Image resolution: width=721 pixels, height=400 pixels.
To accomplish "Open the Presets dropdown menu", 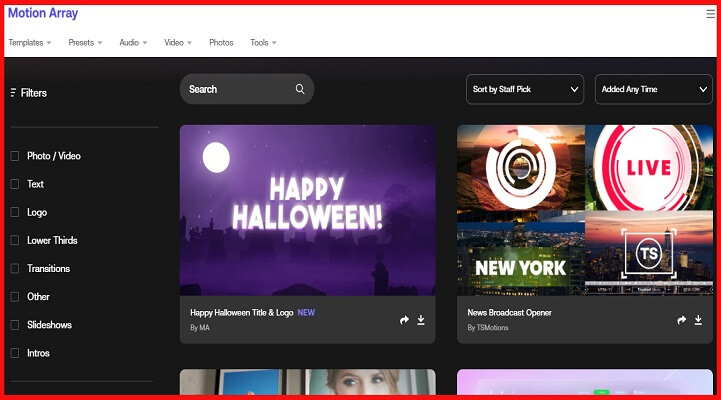I will tap(85, 42).
